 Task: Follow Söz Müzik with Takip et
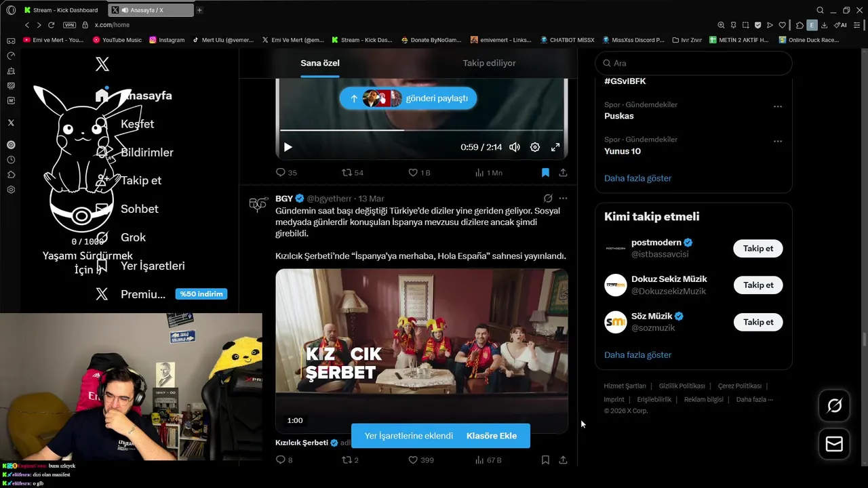pos(758,322)
